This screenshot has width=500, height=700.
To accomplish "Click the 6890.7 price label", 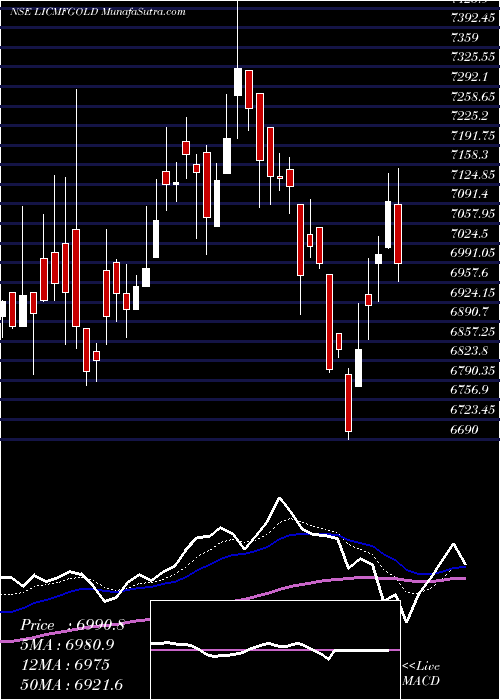I will [x=469, y=312].
